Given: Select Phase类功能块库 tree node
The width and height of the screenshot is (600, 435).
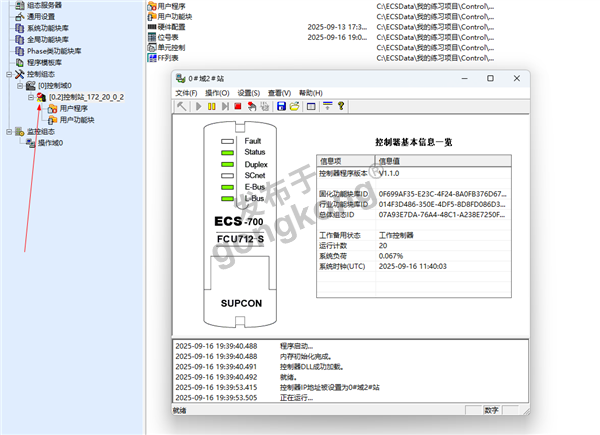Looking at the screenshot, I should coord(54,51).
